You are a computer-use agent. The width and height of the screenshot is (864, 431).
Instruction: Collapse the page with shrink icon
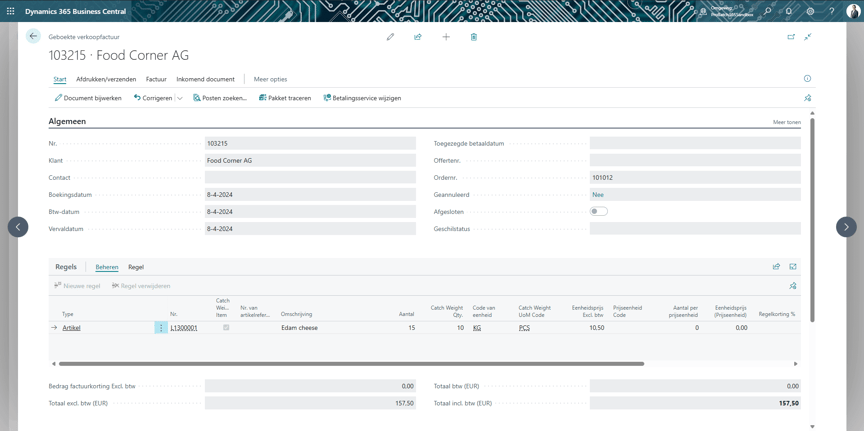coord(808,37)
